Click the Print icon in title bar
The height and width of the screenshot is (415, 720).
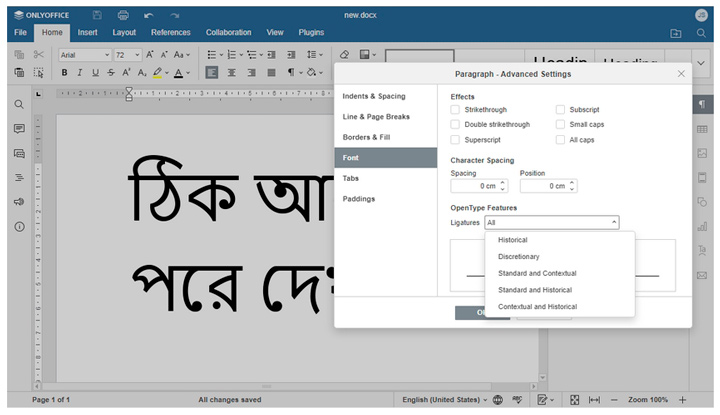point(123,15)
